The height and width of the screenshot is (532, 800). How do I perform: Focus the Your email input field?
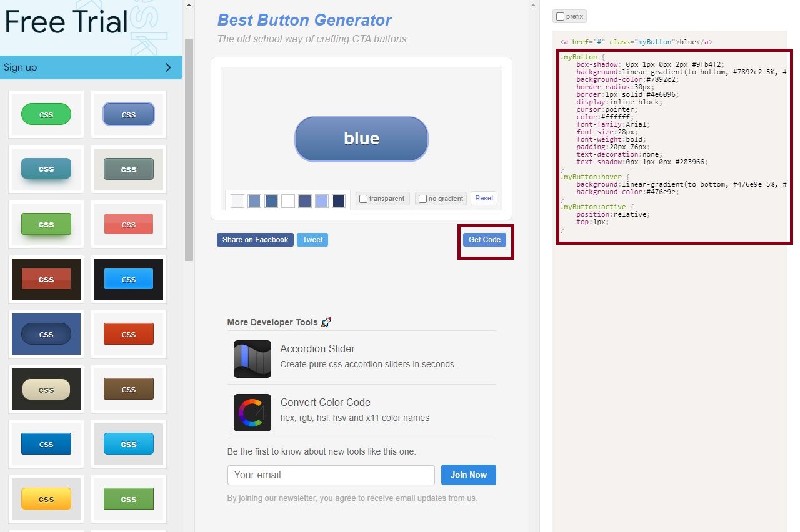(331, 475)
